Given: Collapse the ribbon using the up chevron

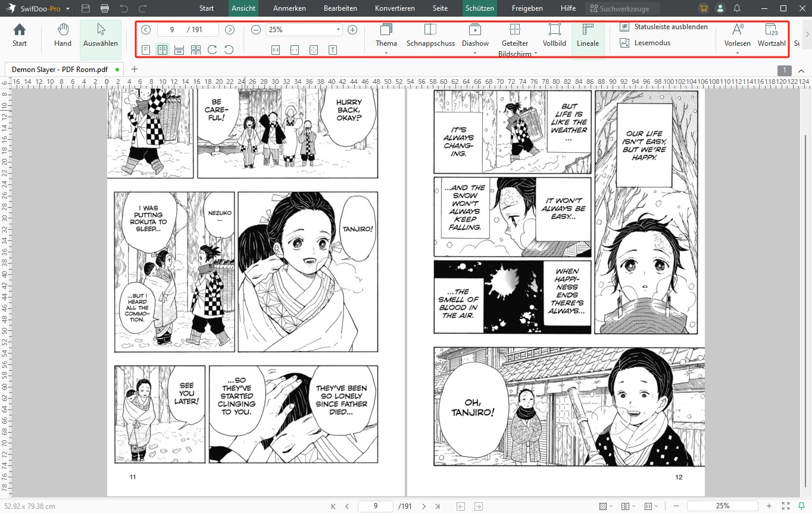Looking at the screenshot, I should point(802,70).
